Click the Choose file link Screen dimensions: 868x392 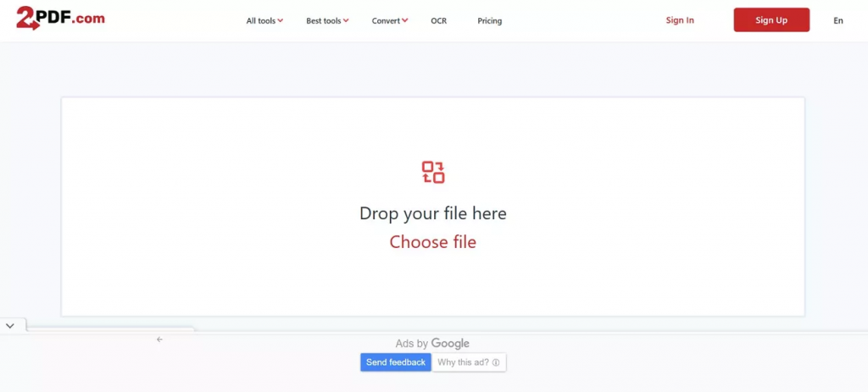[433, 242]
